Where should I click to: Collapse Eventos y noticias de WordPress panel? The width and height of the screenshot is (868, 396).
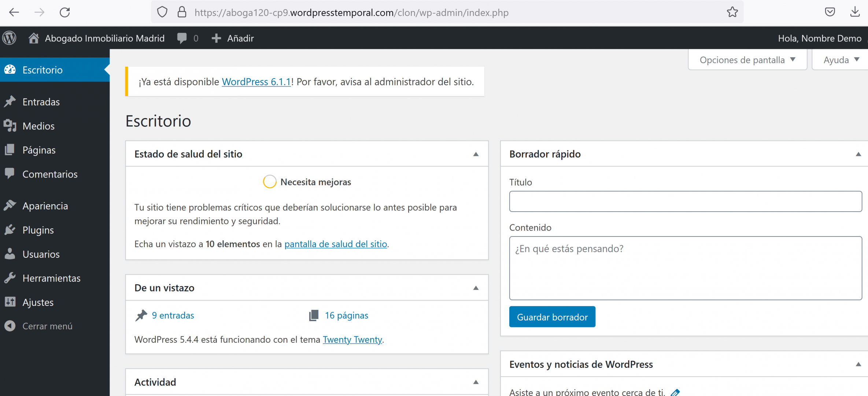[x=858, y=364]
